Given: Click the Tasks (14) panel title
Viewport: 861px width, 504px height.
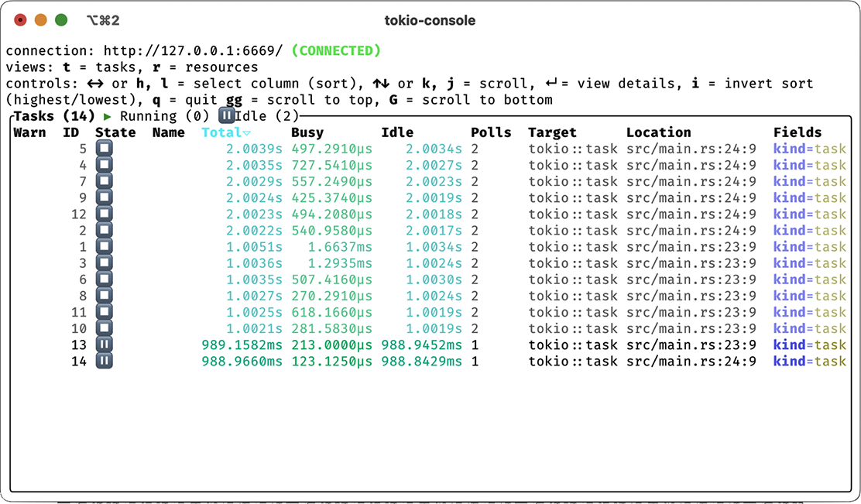Looking at the screenshot, I should pyautogui.click(x=54, y=116).
